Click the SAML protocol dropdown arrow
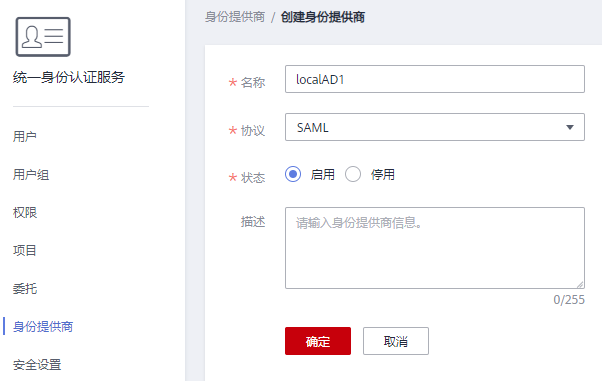 pyautogui.click(x=570, y=127)
